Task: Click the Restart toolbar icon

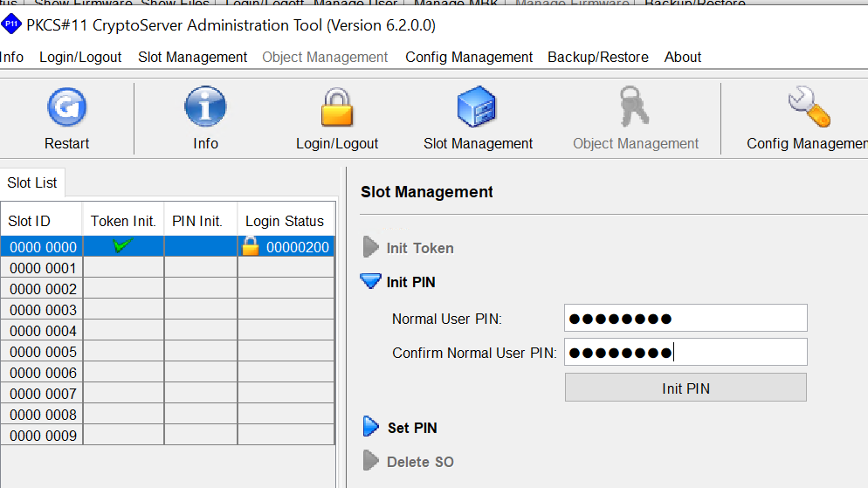Action: pos(66,107)
